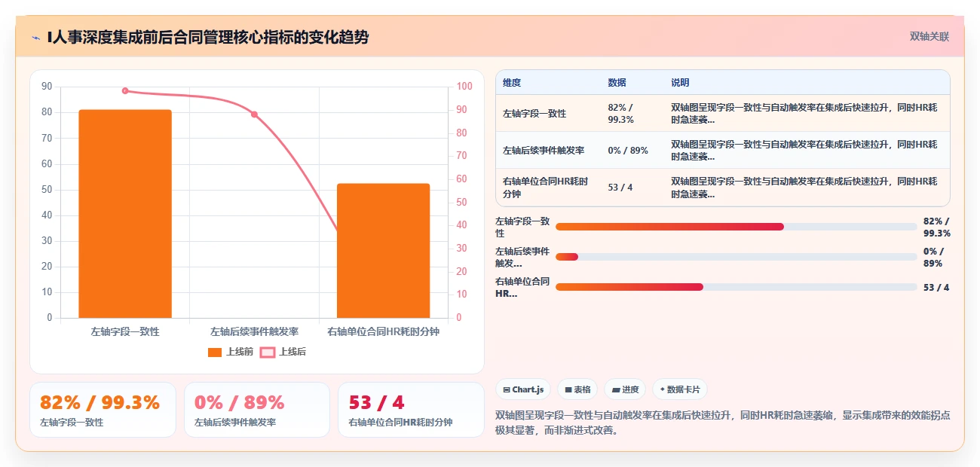Click the 0% / 89% value beside the progress bar

pyautogui.click(x=933, y=257)
